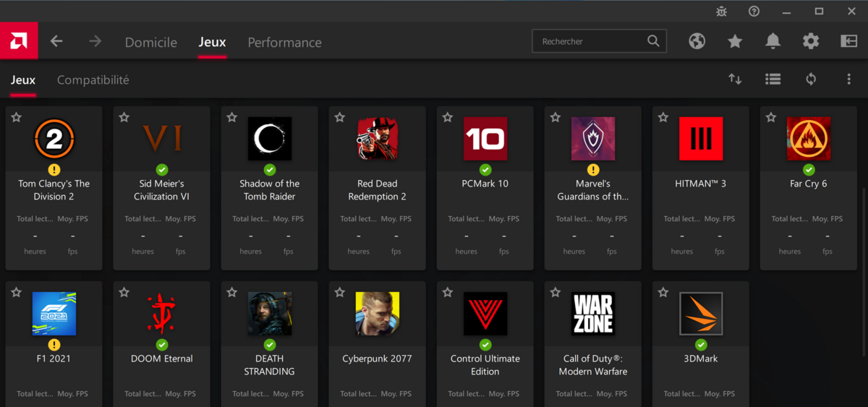868x407 pixels.
Task: Open the bug report icon
Action: 721,11
